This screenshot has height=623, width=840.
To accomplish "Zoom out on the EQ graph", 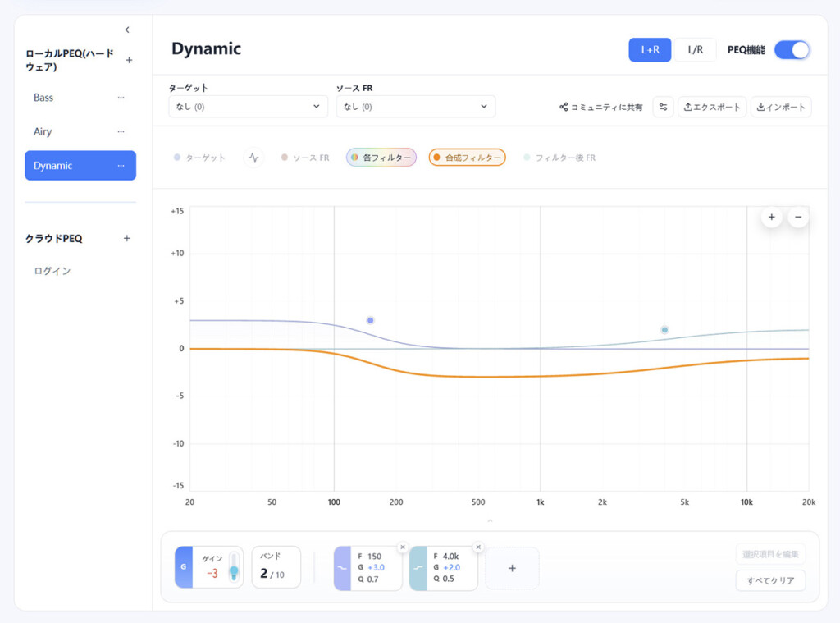I will (x=798, y=218).
